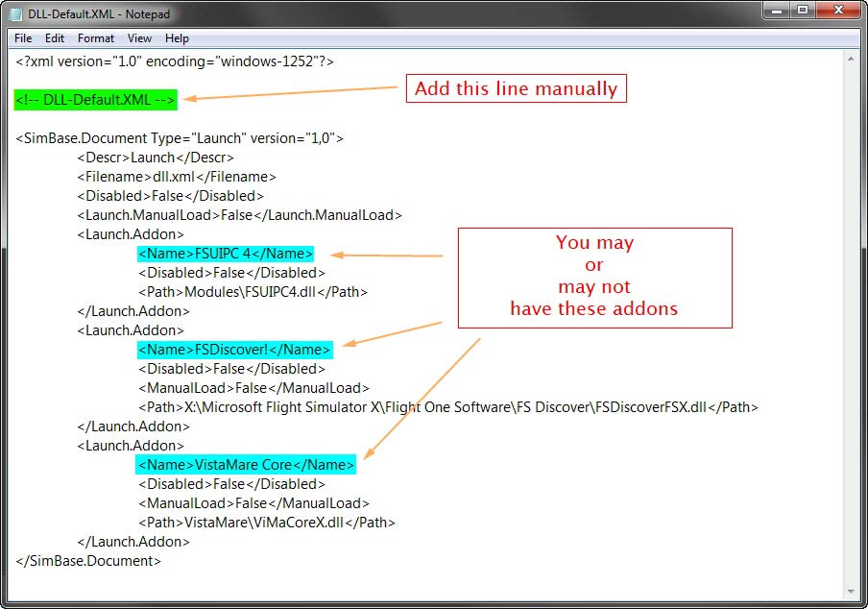The image size is (868, 609).
Task: Click the closing SimBase.Document tag line
Action: (88, 561)
